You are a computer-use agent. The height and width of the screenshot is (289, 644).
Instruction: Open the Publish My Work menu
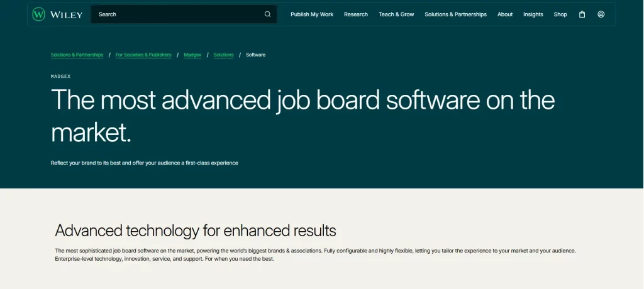[x=312, y=14]
